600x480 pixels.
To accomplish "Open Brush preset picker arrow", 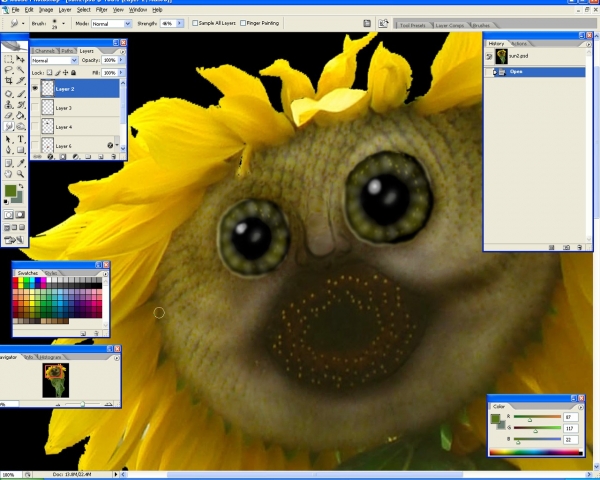I will (64, 23).
